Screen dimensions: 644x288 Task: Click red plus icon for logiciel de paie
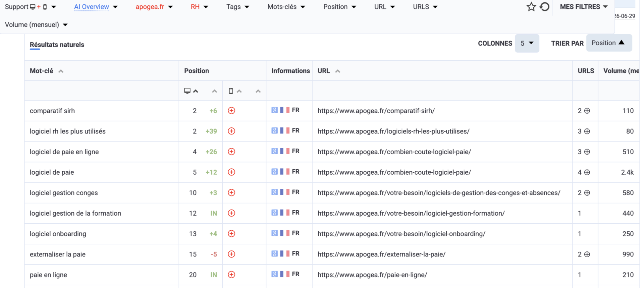[x=231, y=172]
